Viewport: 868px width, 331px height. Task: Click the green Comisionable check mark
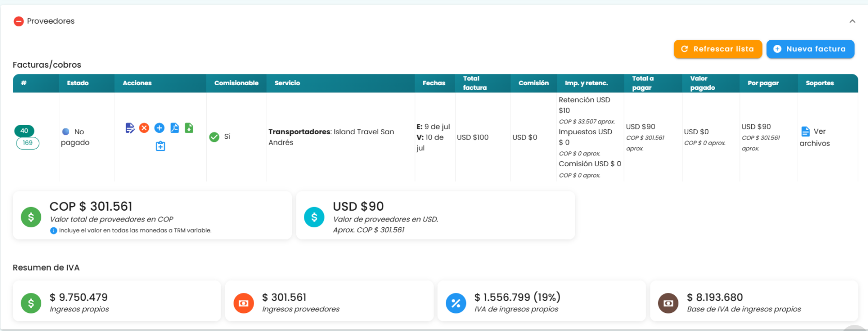pyautogui.click(x=214, y=137)
